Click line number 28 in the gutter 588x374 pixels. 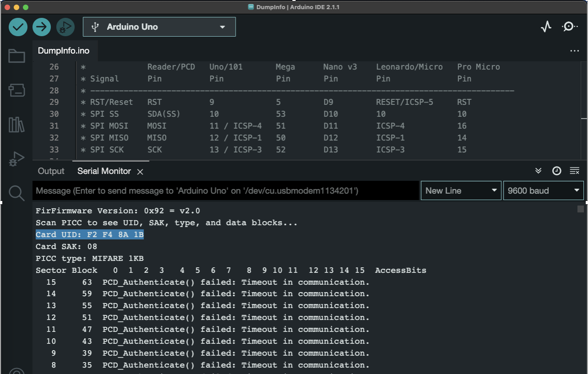(54, 91)
